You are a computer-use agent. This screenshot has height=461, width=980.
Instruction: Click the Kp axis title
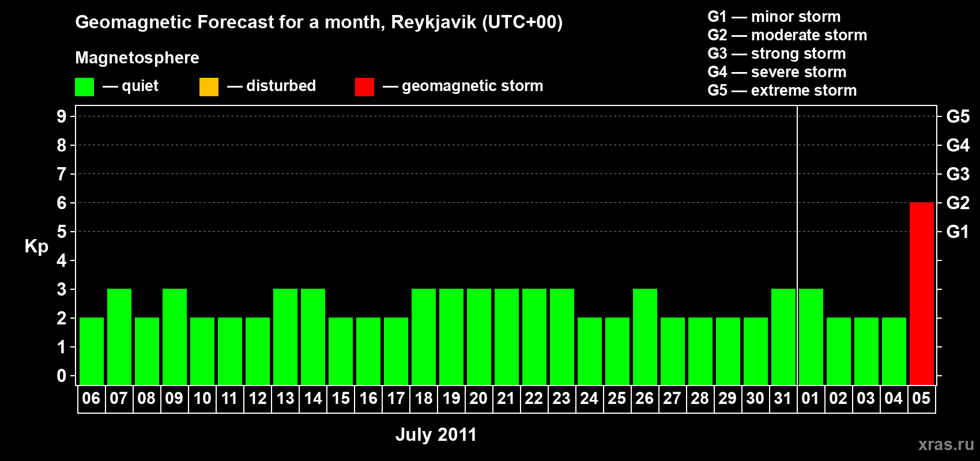[x=36, y=246]
